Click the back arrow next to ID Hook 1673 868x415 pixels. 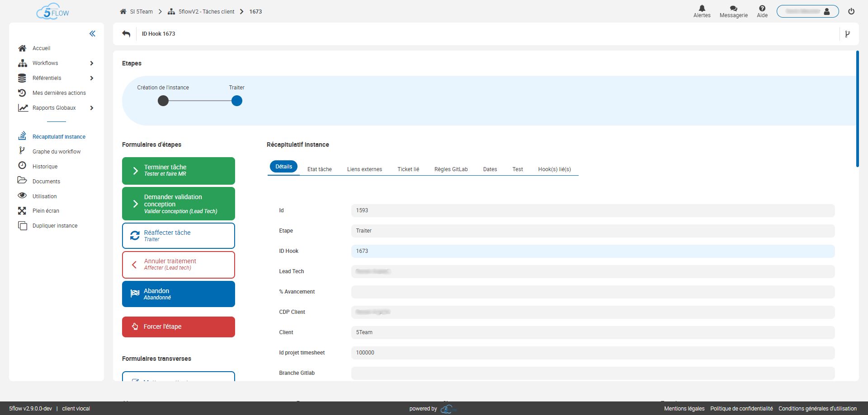click(x=126, y=34)
